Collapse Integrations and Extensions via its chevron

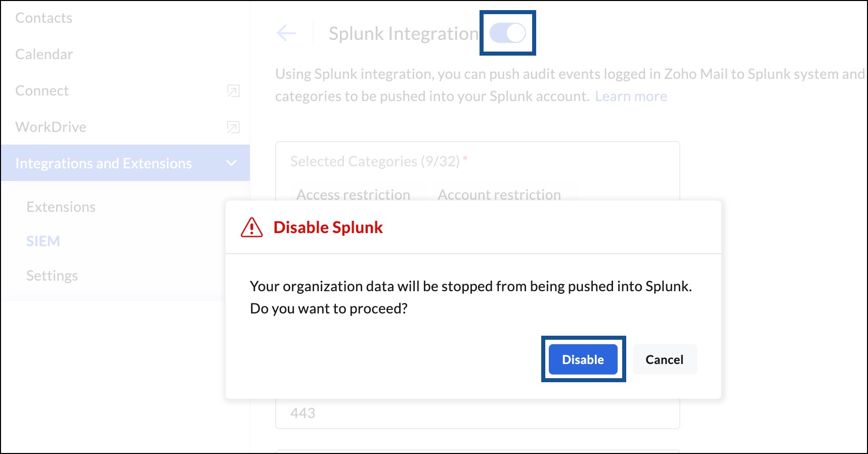point(232,163)
